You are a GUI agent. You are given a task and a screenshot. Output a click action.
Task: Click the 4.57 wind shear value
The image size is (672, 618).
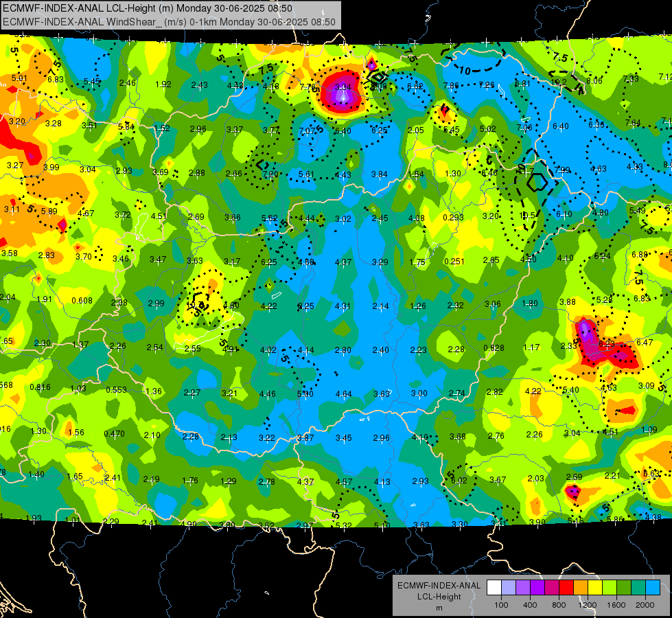tap(344, 482)
